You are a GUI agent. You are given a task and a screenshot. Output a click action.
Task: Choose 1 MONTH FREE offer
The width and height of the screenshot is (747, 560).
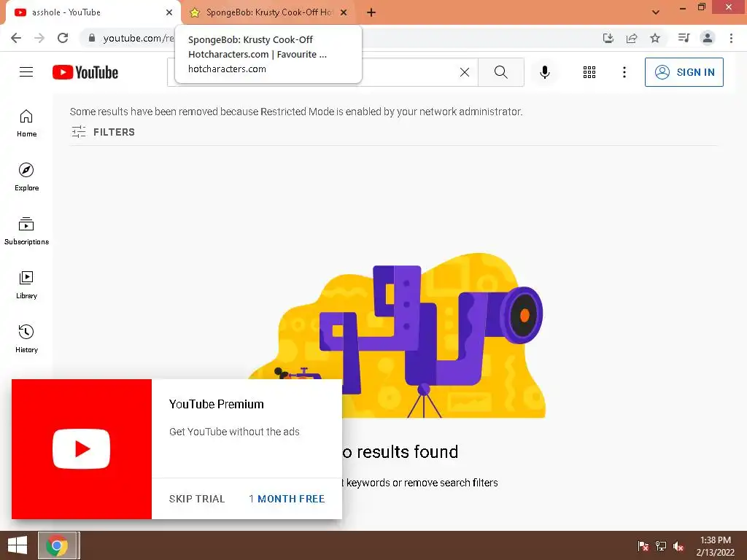click(x=287, y=499)
